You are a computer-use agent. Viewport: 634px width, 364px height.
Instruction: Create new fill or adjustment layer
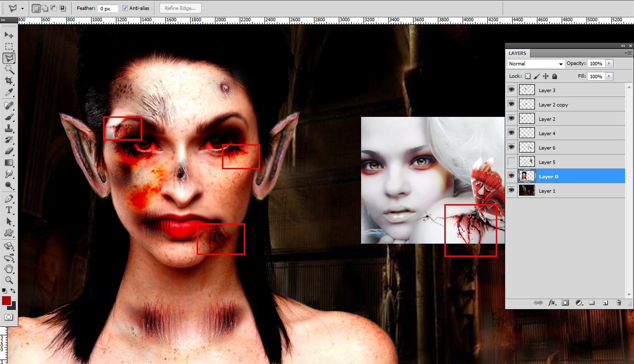[579, 303]
